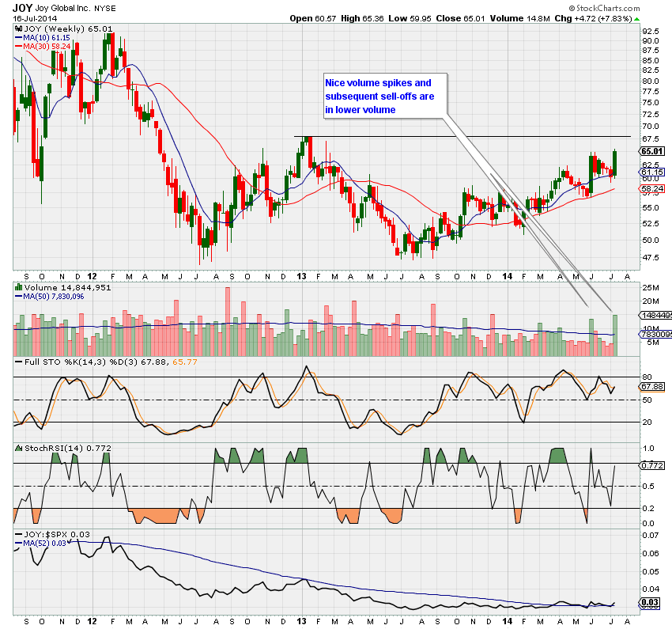The width and height of the screenshot is (672, 629).
Task: Click the candlestick icon beside JOY (Weekly)
Action: tap(18, 28)
